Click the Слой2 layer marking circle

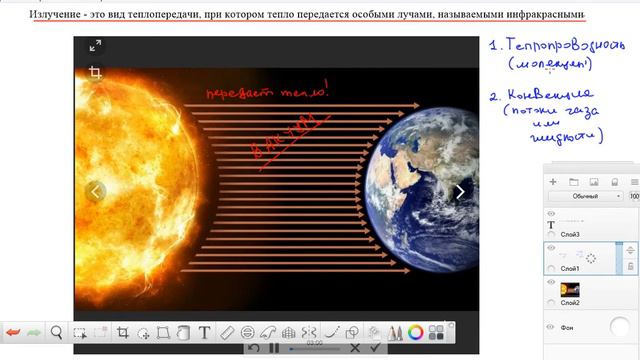coord(551,303)
